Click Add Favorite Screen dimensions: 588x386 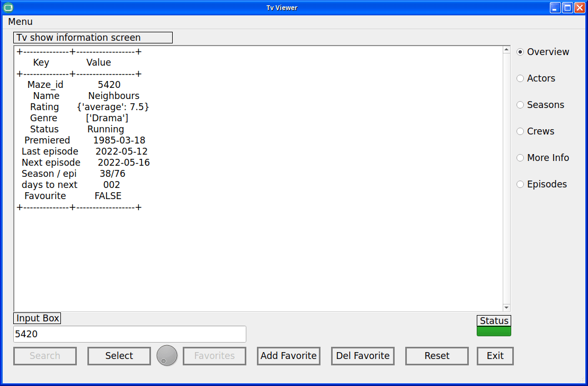(288, 356)
